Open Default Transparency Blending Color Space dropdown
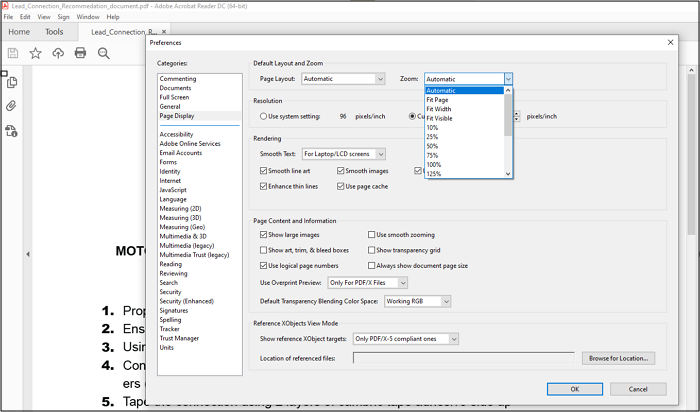The width and height of the screenshot is (700, 412). coord(417,301)
